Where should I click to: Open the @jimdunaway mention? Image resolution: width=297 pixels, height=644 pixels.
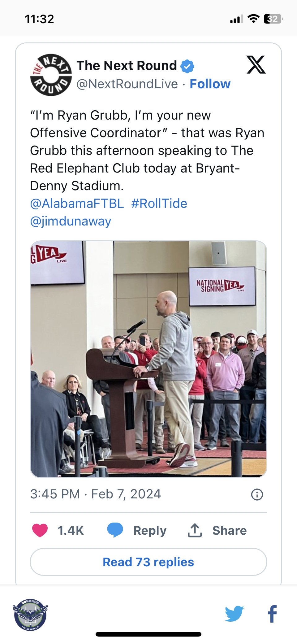71,221
